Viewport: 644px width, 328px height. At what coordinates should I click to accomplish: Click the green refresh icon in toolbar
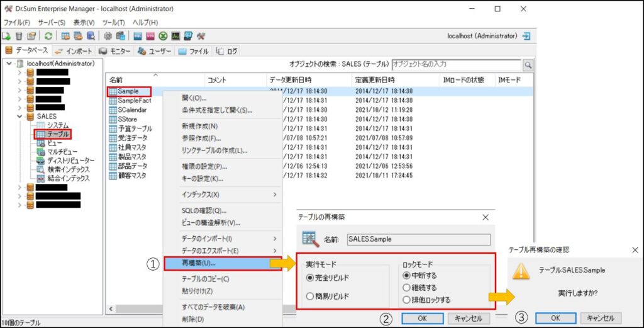(x=48, y=36)
